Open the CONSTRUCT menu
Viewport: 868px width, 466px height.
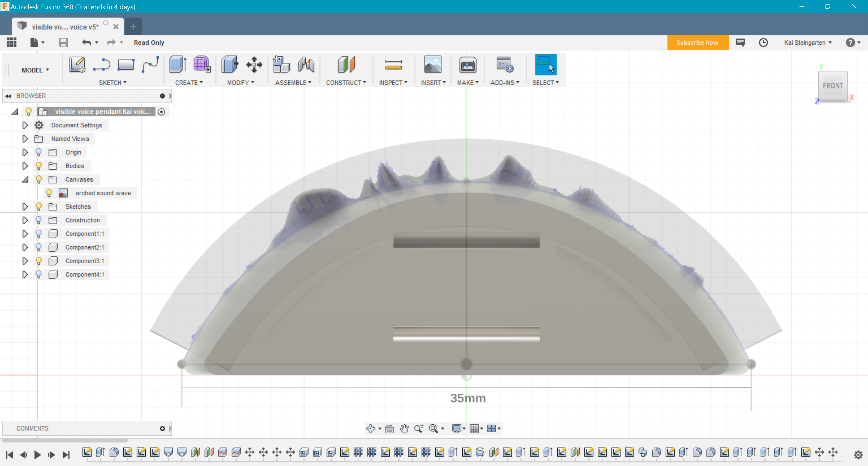tap(346, 83)
